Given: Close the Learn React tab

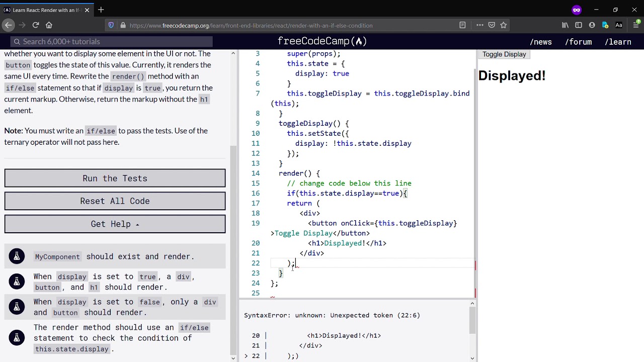Looking at the screenshot, I should [x=87, y=10].
